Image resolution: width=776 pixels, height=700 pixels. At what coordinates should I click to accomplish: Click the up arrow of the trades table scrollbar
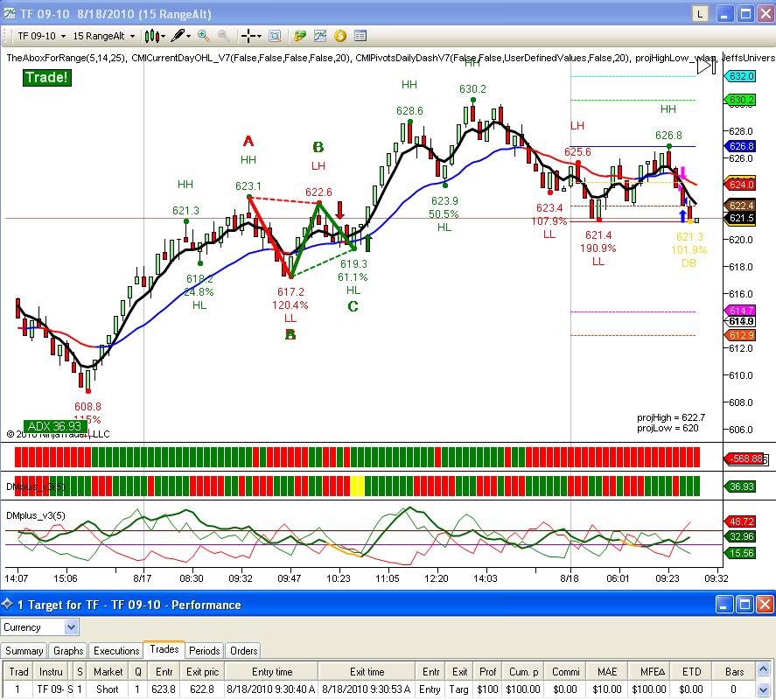click(x=764, y=668)
